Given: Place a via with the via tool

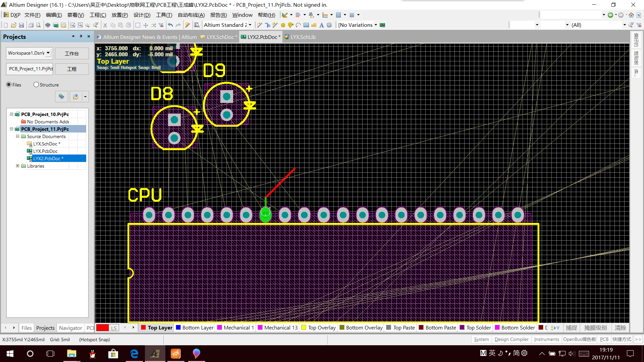Looking at the screenshot, I should [290, 25].
